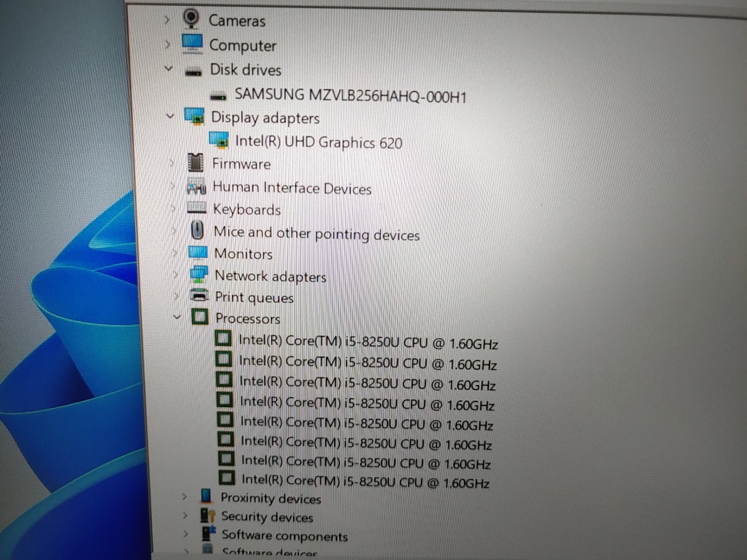
Task: Click the Software components icon
Action: (x=209, y=533)
